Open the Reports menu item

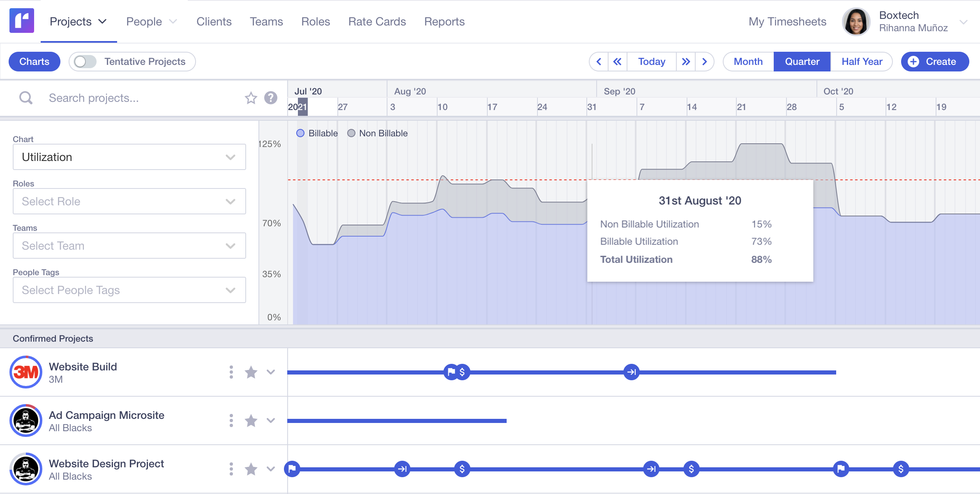(444, 21)
